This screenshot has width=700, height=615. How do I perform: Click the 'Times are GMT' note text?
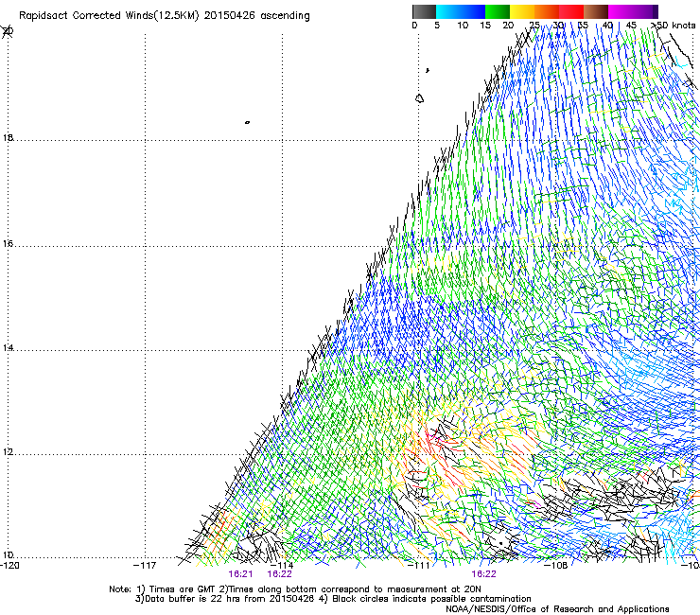183,589
